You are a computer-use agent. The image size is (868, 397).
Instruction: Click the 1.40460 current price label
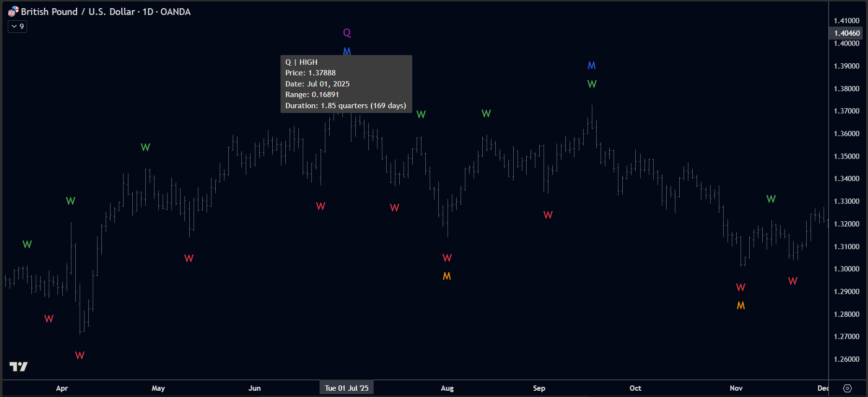point(847,33)
